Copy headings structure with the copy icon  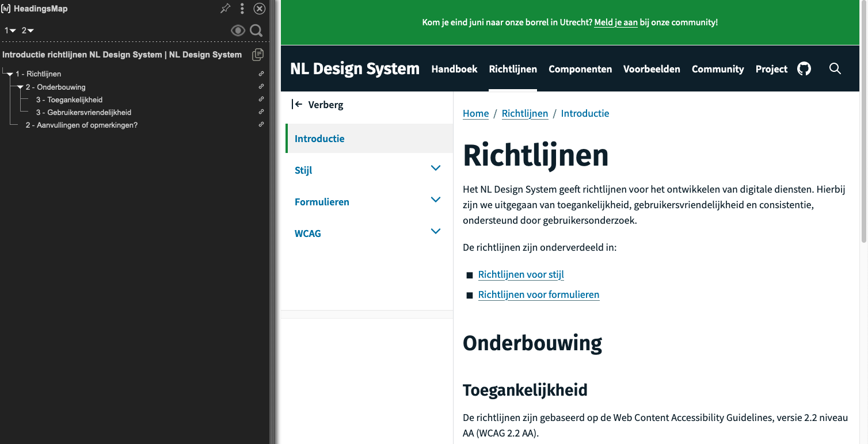(x=258, y=55)
